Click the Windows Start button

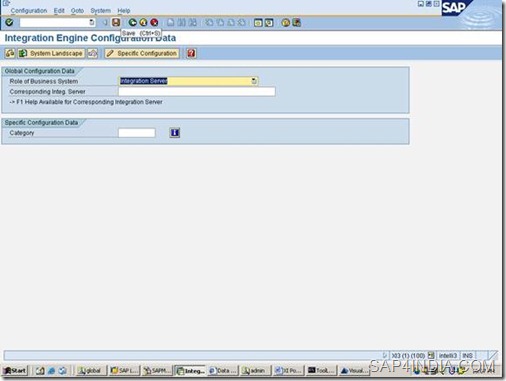coord(15,370)
